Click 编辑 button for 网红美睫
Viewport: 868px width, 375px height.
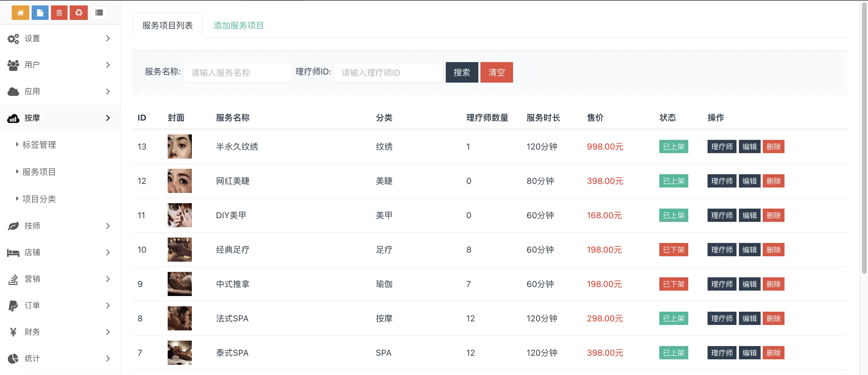click(749, 181)
